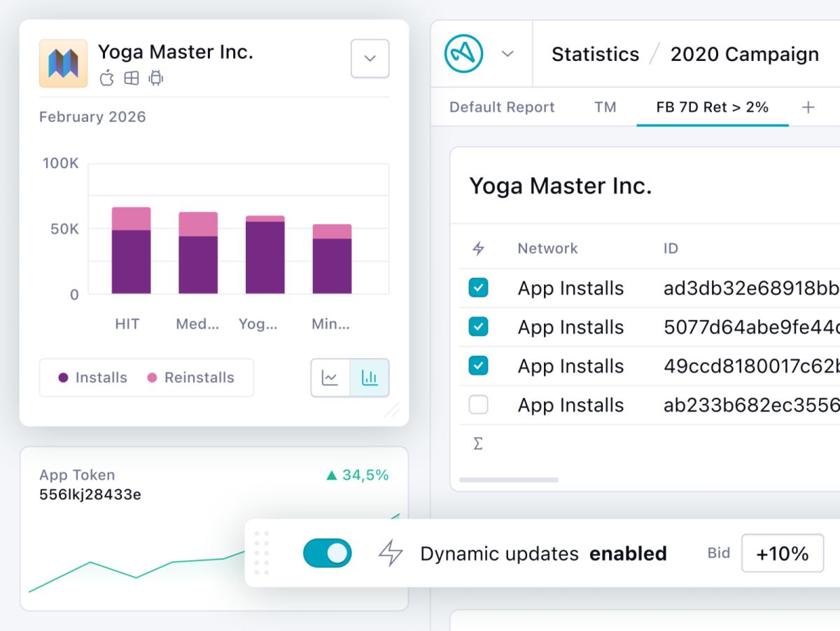Screen dimensions: 840x631
Task: Click the Android platform icon
Action: click(155, 78)
